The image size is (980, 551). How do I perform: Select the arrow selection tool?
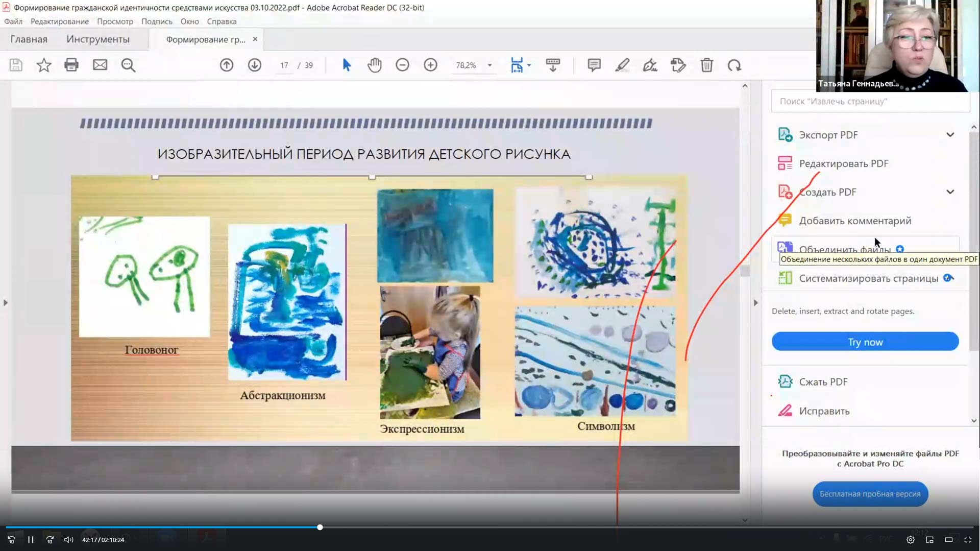tap(347, 65)
